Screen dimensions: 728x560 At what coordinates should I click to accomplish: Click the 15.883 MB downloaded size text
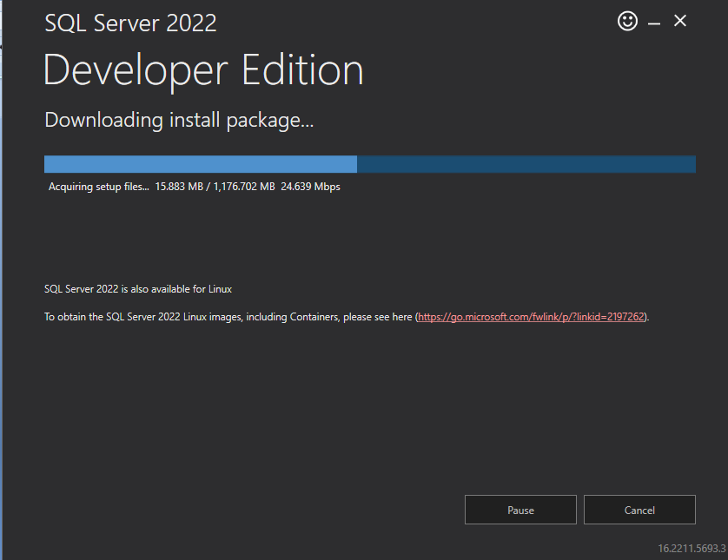[x=179, y=187]
